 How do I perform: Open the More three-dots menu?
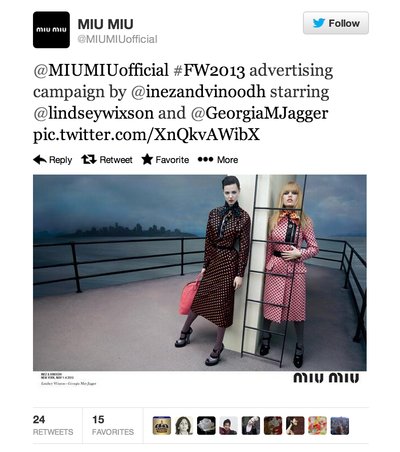point(218,160)
